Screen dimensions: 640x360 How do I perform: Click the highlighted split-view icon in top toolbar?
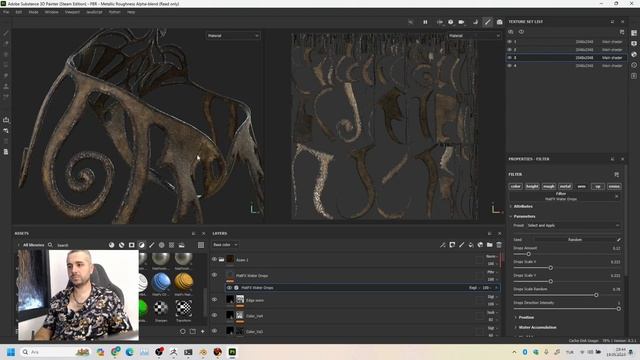487,22
